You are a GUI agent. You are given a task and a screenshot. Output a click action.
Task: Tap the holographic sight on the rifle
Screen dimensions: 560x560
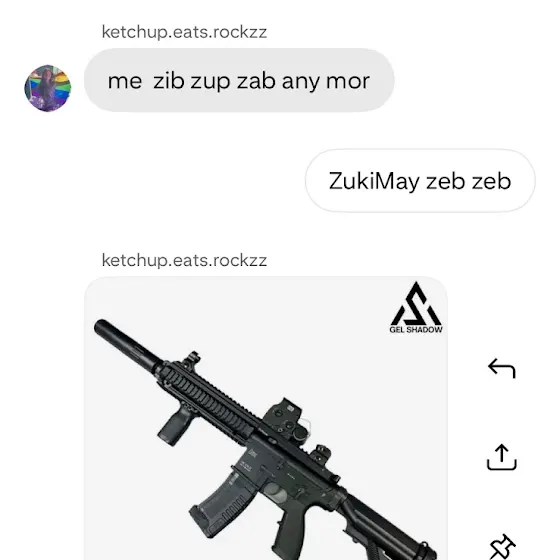pos(285,418)
